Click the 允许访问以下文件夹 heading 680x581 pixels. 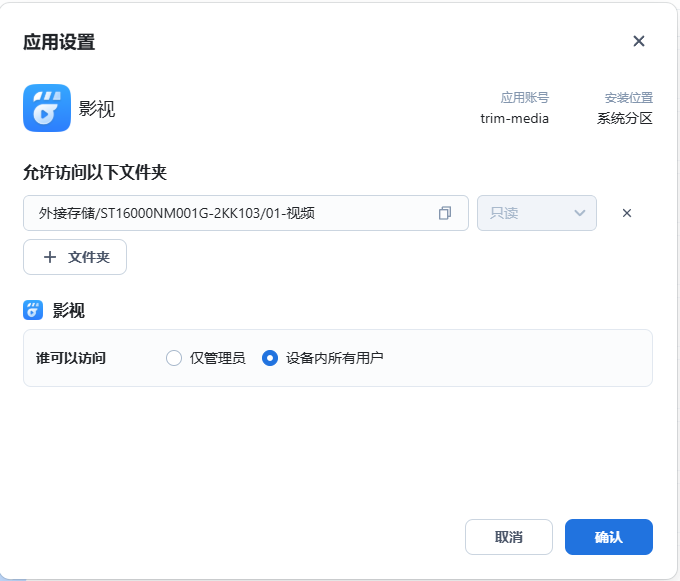pos(95,172)
